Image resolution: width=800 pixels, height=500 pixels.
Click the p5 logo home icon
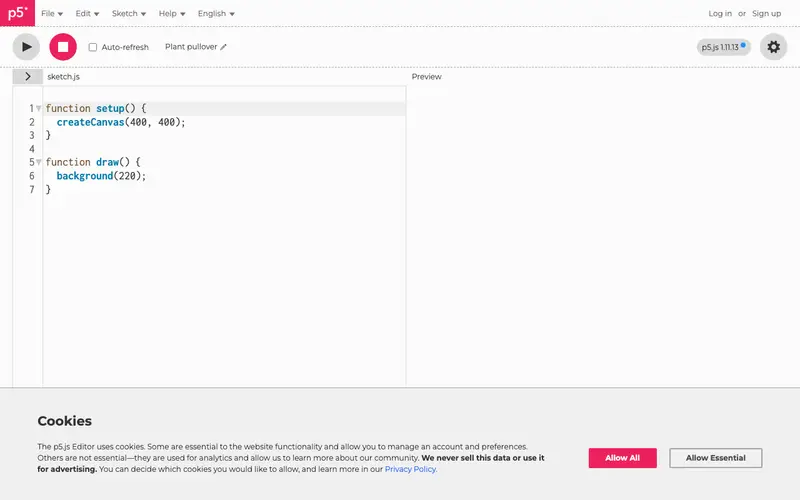coord(17,13)
